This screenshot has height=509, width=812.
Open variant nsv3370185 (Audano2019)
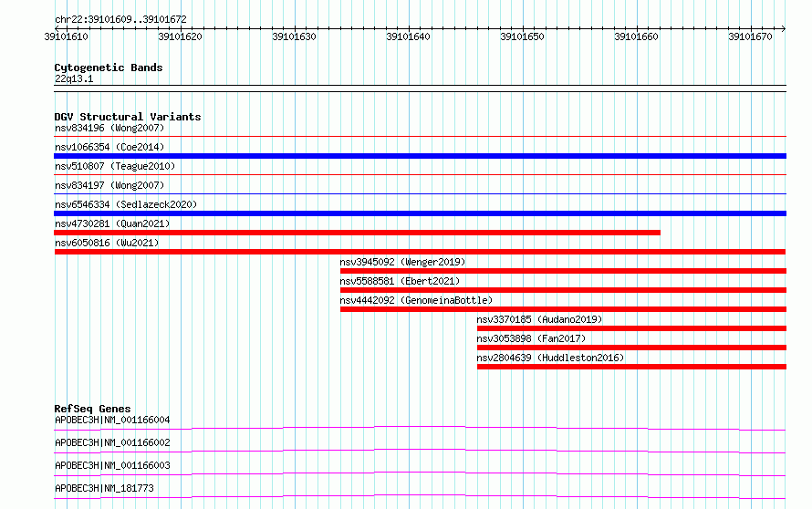coord(539,319)
